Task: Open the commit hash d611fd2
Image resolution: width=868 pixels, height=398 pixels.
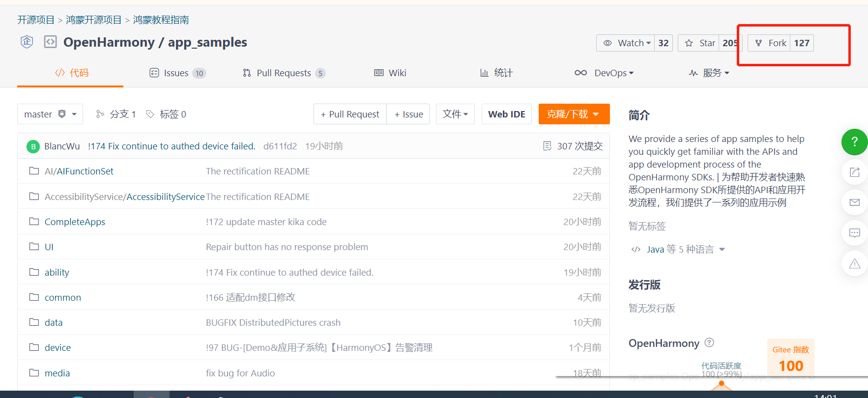Action: pyautogui.click(x=280, y=146)
